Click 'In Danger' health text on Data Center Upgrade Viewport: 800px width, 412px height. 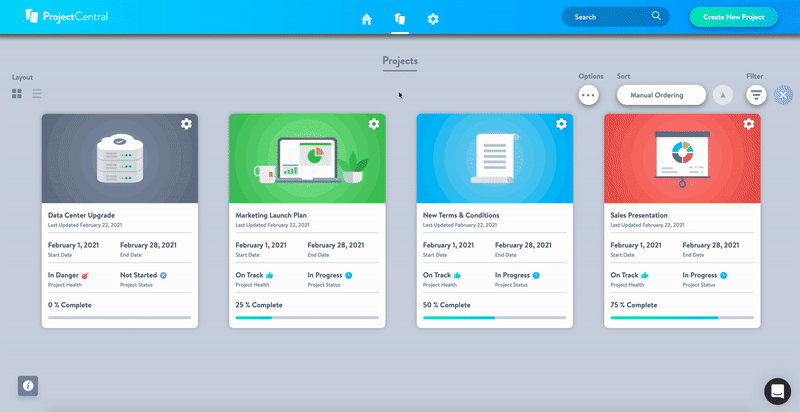(63, 275)
